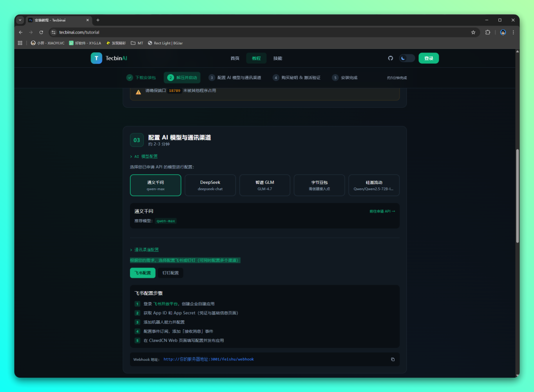
Task: Collapse the 通讯渠道配置 section
Action: coord(144,250)
